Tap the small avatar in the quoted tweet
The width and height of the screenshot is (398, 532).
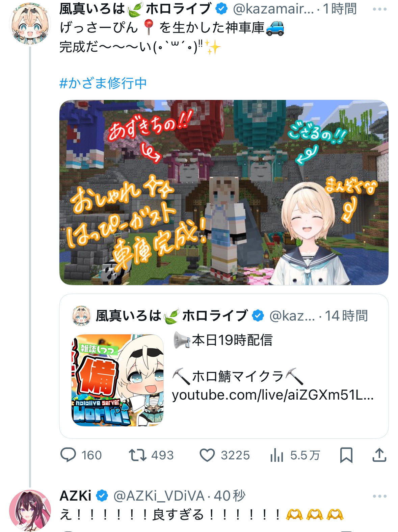coord(81,316)
